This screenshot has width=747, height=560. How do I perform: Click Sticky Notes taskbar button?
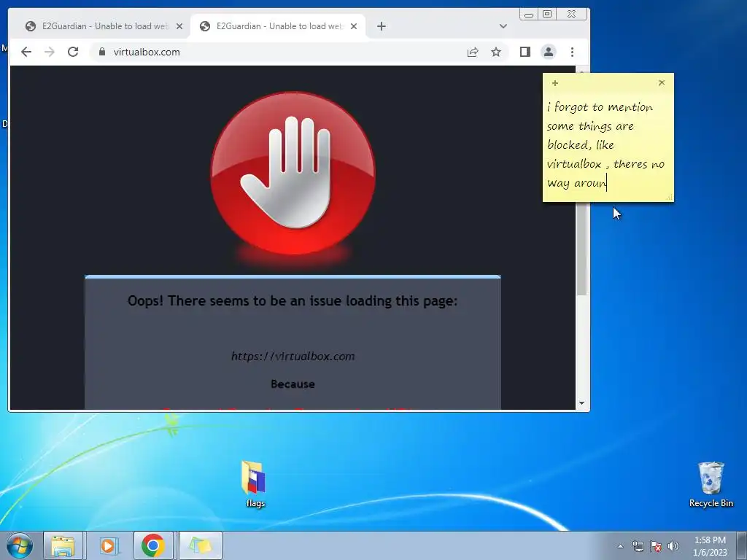pyautogui.click(x=201, y=545)
